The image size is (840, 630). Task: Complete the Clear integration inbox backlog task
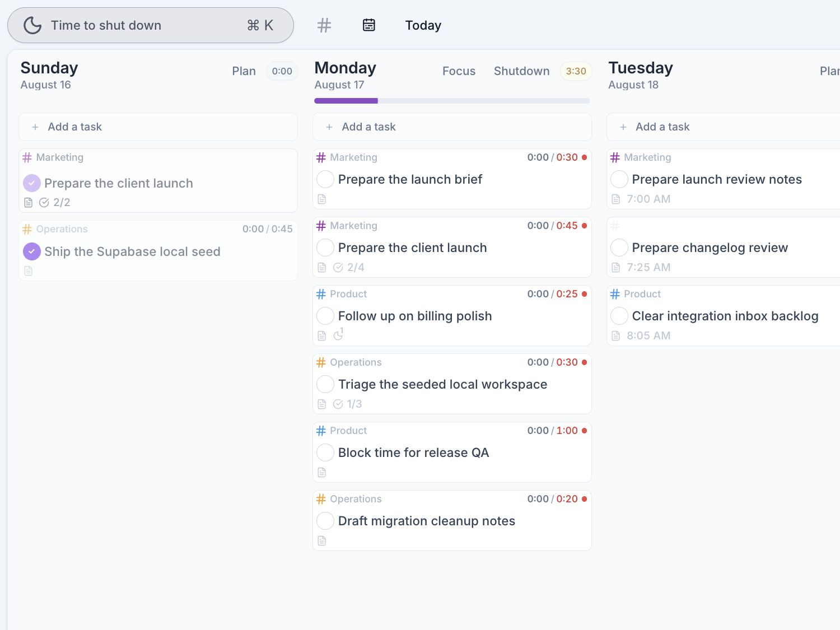point(619,316)
